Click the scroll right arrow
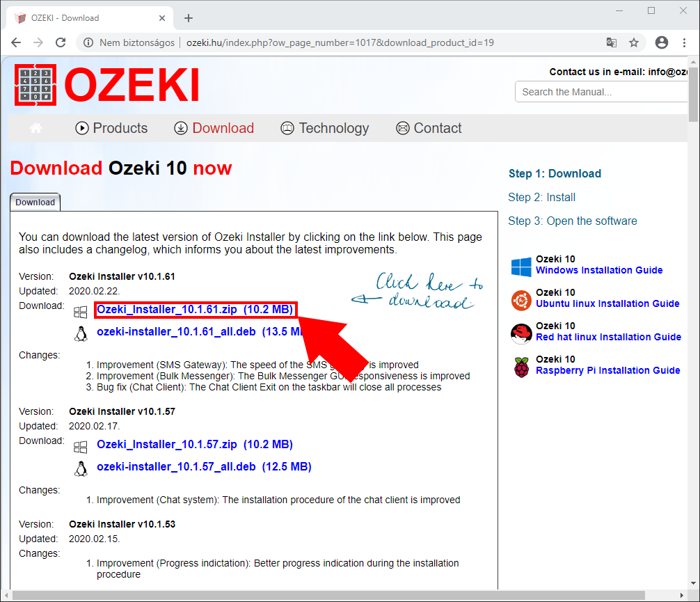Screen dimensions: 700x602 [x=682, y=595]
